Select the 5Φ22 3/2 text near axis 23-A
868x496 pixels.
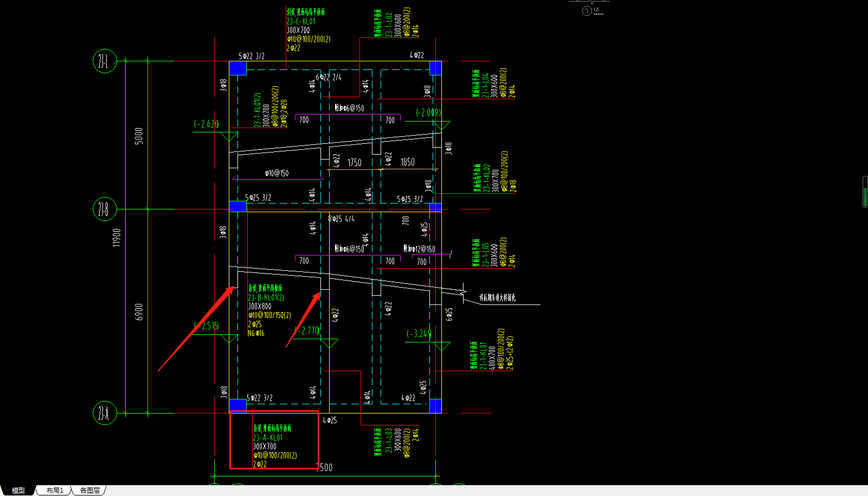point(260,398)
